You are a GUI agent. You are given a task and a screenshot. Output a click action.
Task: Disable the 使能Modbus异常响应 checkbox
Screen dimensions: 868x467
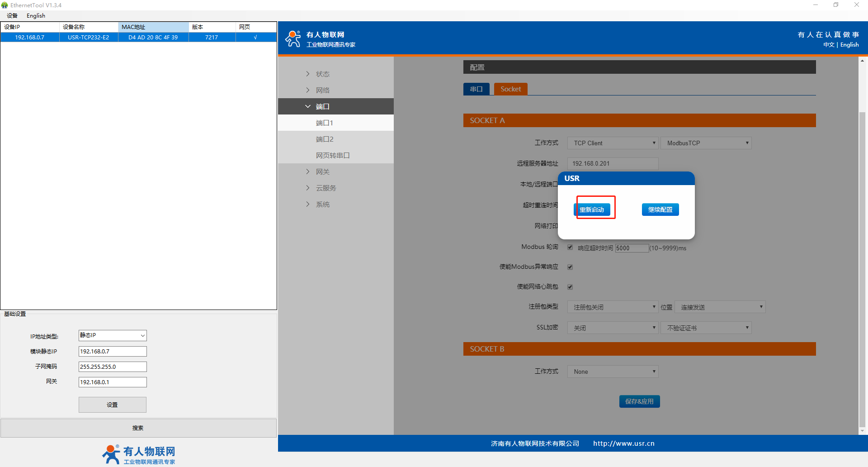tap(570, 267)
